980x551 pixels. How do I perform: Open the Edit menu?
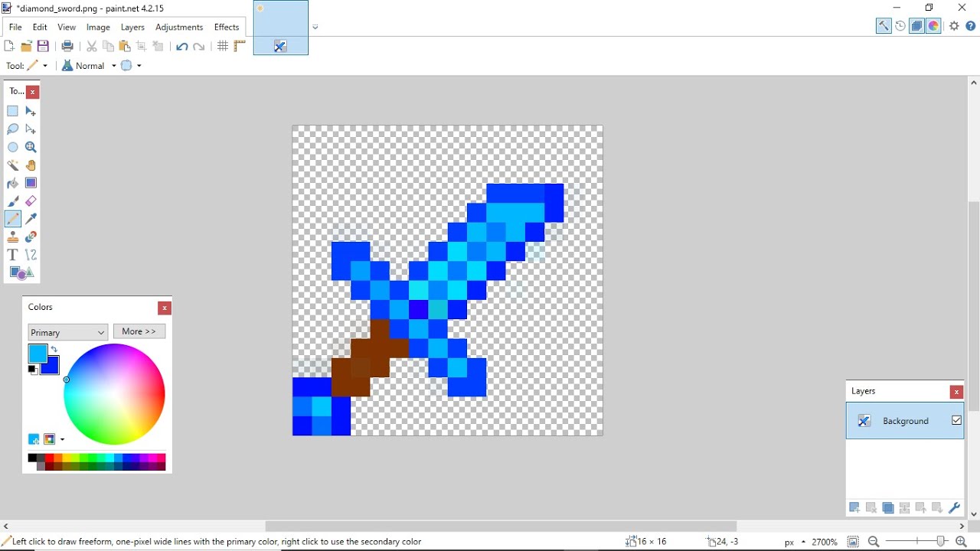pyautogui.click(x=41, y=28)
